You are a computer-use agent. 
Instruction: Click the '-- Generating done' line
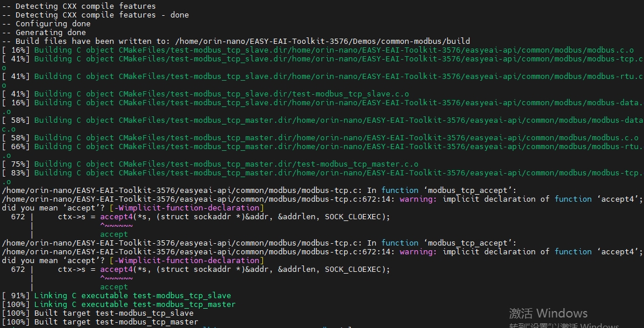coord(43,32)
